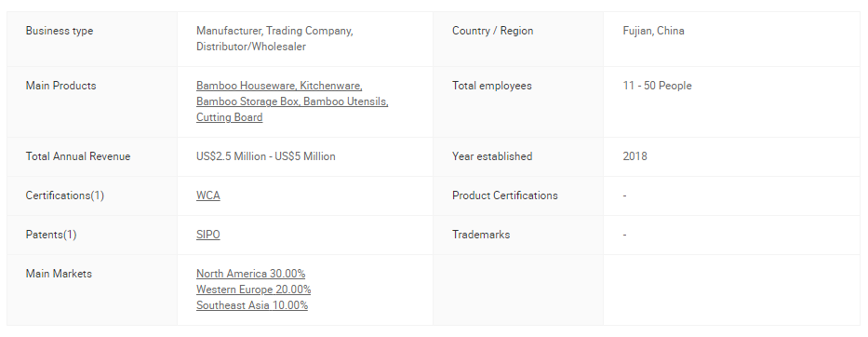This screenshot has height=337, width=868.
Task: Click the 11 - 50 People value
Action: point(657,86)
